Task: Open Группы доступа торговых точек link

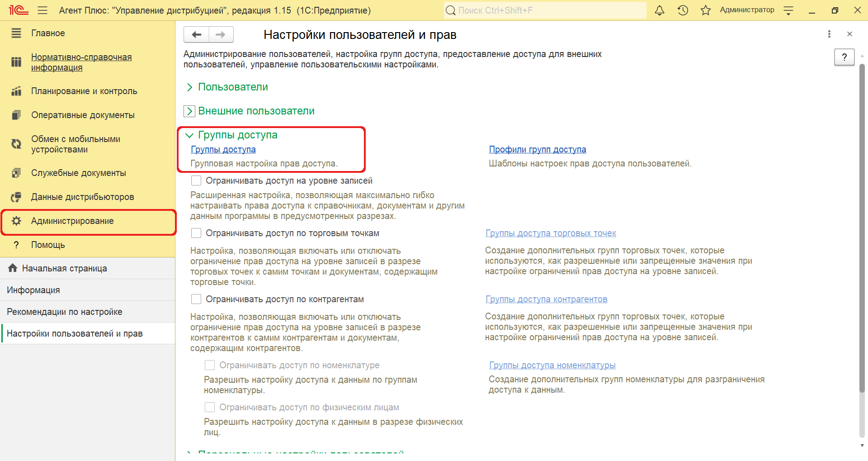Action: 551,233
